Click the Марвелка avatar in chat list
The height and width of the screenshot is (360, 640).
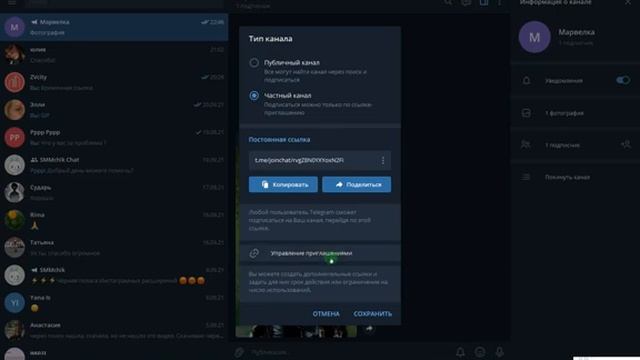click(14, 27)
